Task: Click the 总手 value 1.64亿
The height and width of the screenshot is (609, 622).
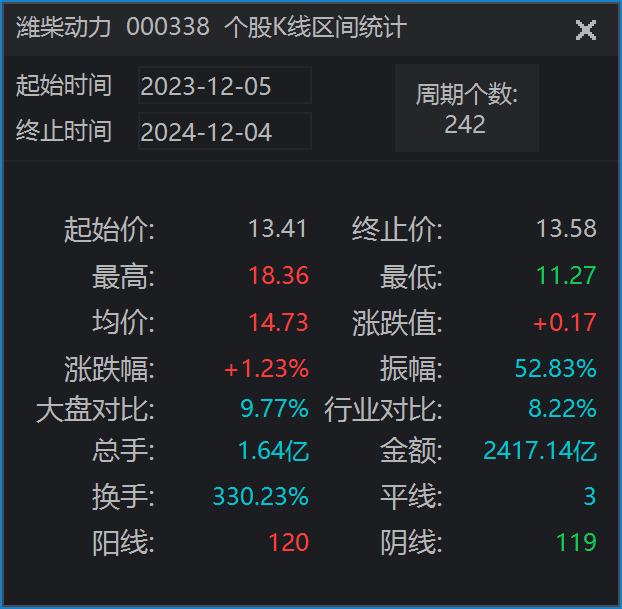Action: (x=273, y=451)
